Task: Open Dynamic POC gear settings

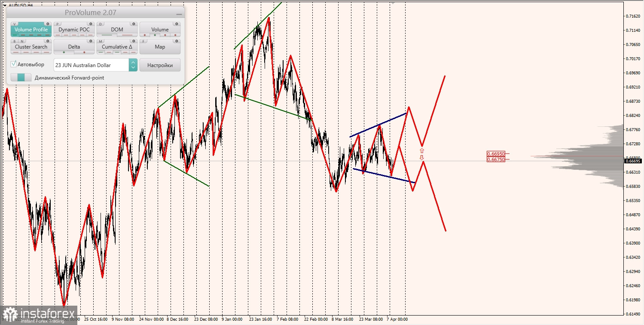Action: (91, 24)
